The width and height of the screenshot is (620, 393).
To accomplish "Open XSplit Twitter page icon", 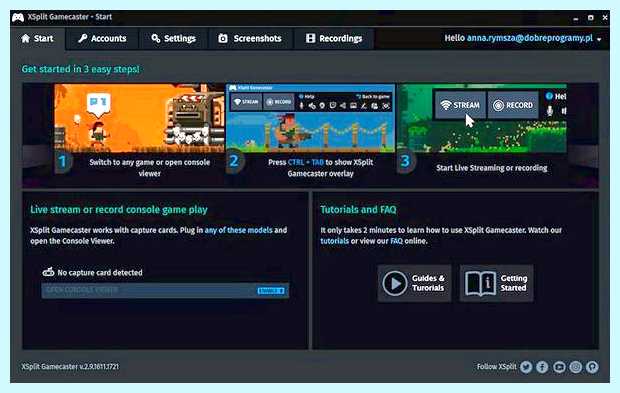I will [526, 367].
